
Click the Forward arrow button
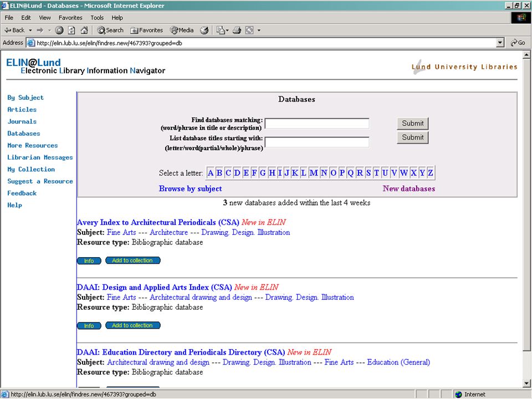coord(40,30)
